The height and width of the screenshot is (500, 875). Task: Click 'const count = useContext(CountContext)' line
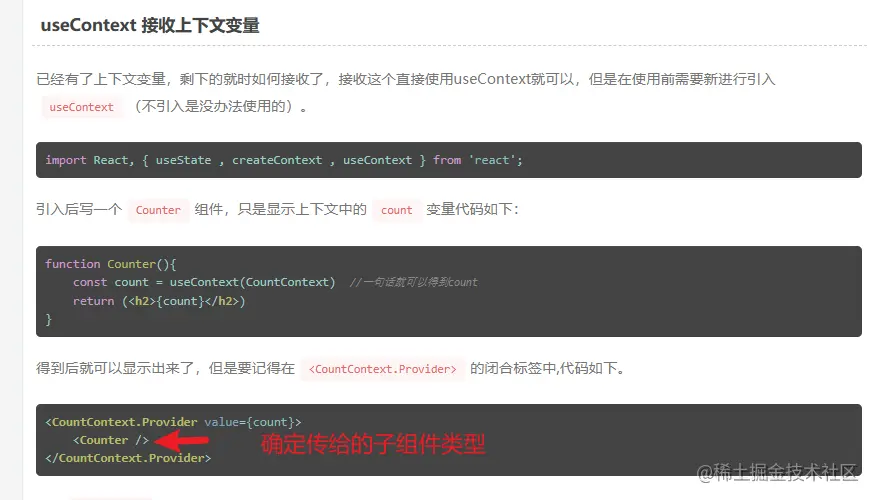pyautogui.click(x=204, y=282)
